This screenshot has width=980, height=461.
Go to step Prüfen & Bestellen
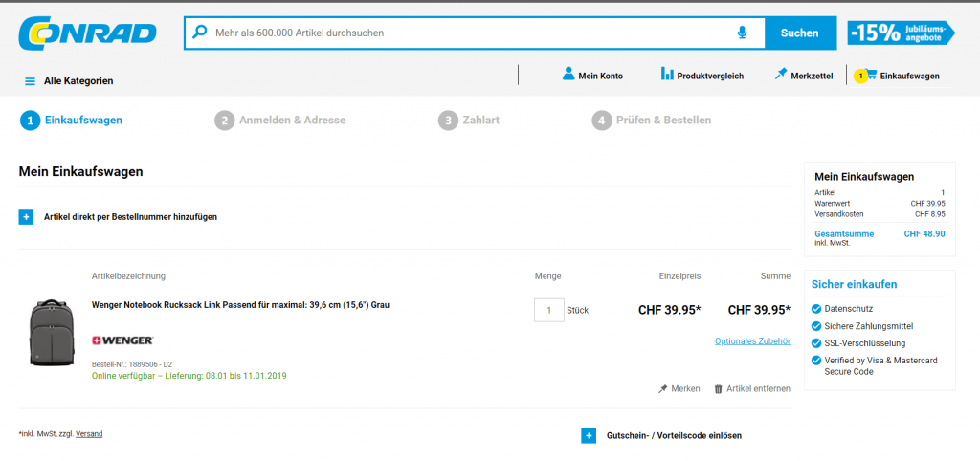[651, 121]
